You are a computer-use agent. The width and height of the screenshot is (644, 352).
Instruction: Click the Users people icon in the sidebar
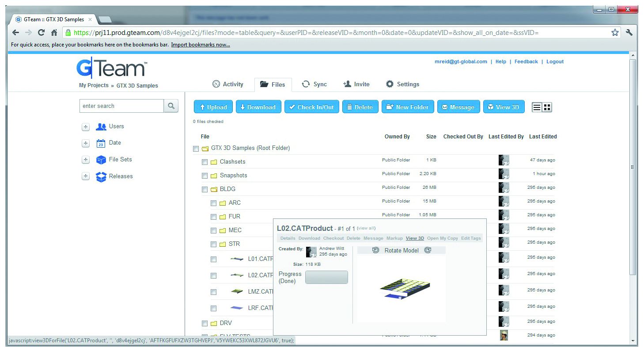(x=101, y=126)
